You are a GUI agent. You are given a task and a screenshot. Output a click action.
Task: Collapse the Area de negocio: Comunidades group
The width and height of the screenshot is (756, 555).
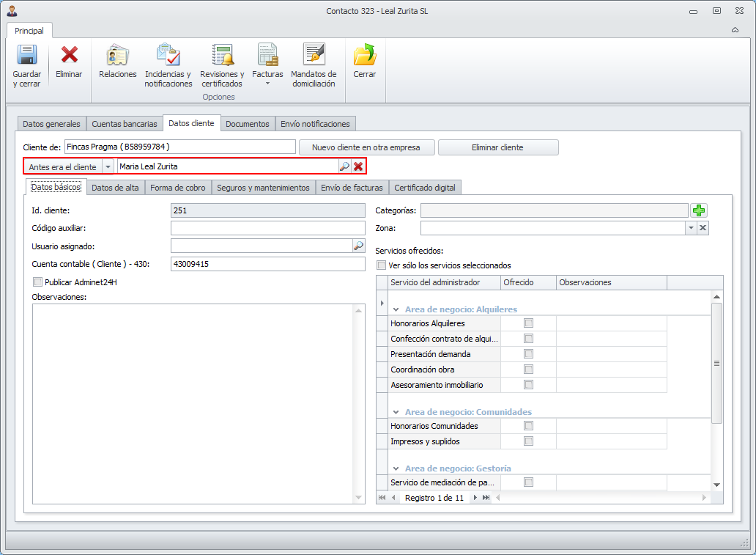point(396,412)
